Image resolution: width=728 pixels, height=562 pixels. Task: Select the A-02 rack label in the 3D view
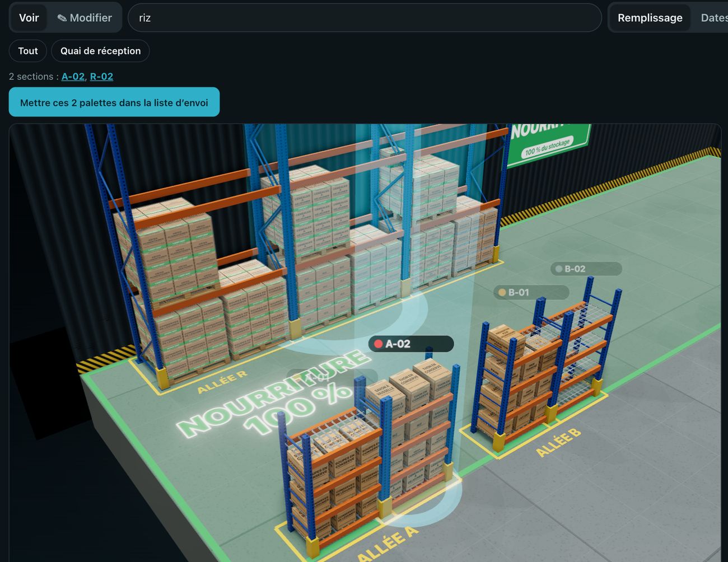click(x=411, y=344)
